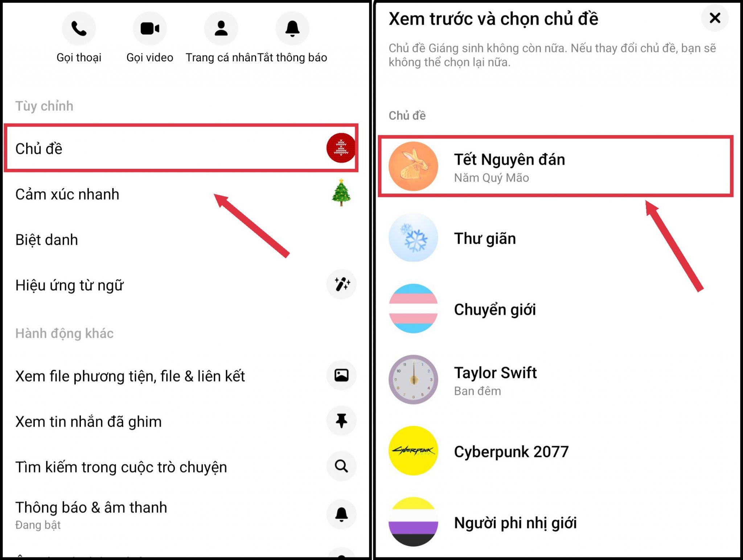Choose the Thư giãn snowflake theme
Screen dimensions: 743x560
click(x=484, y=238)
